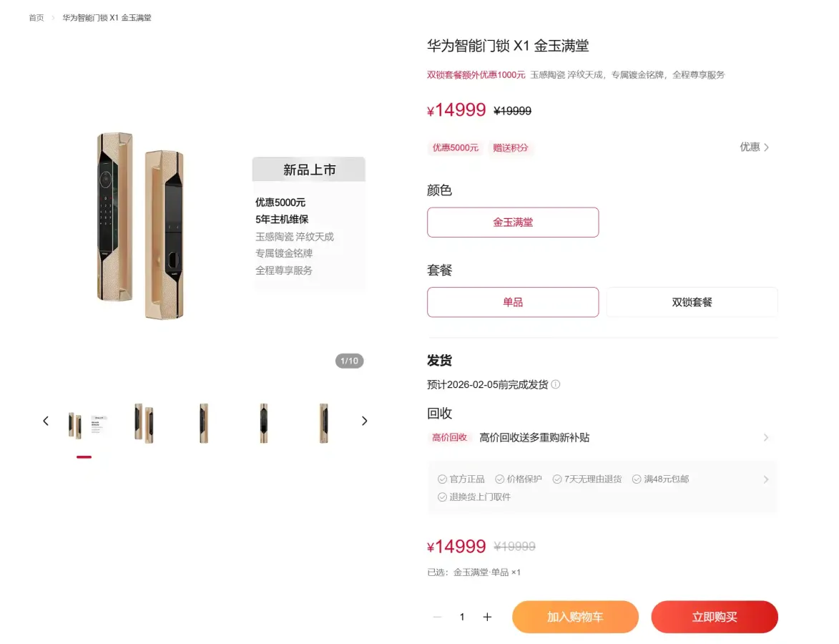Expand the service guarantees chevron

coord(766,479)
